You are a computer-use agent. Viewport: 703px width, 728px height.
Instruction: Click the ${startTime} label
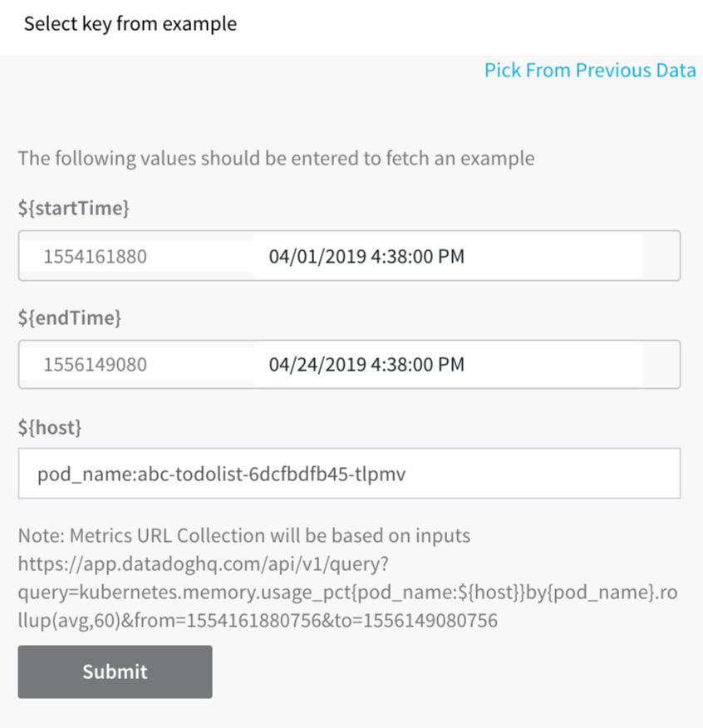coord(73,208)
